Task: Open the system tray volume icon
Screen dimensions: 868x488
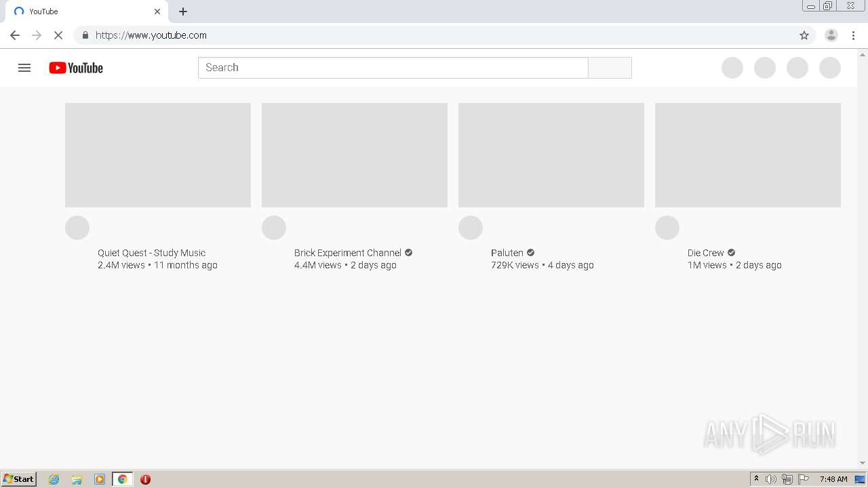Action: (771, 479)
